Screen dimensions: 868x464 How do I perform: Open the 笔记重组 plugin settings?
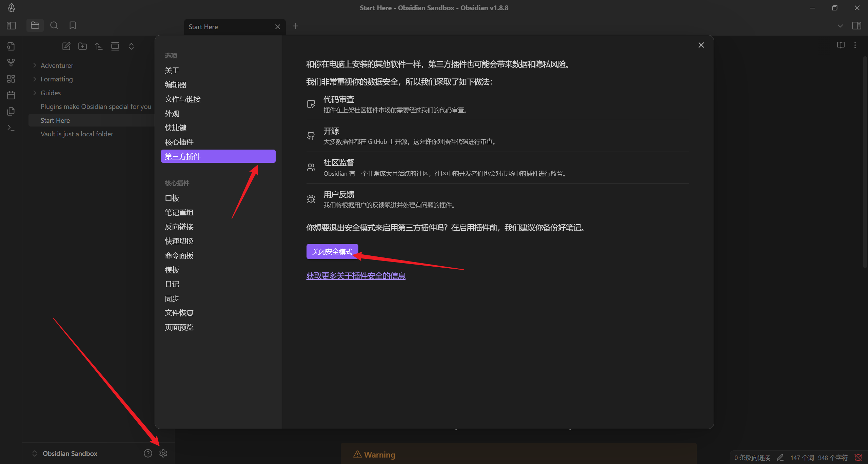coord(218,212)
